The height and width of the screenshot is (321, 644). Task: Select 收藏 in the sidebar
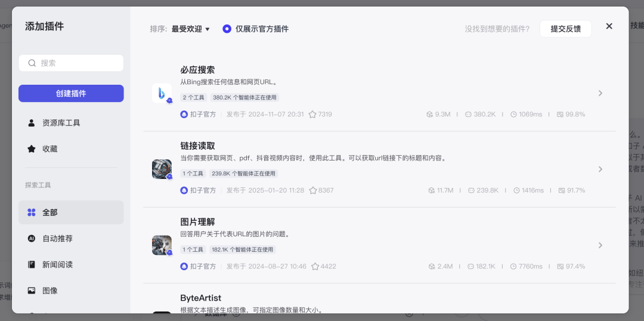click(71, 149)
